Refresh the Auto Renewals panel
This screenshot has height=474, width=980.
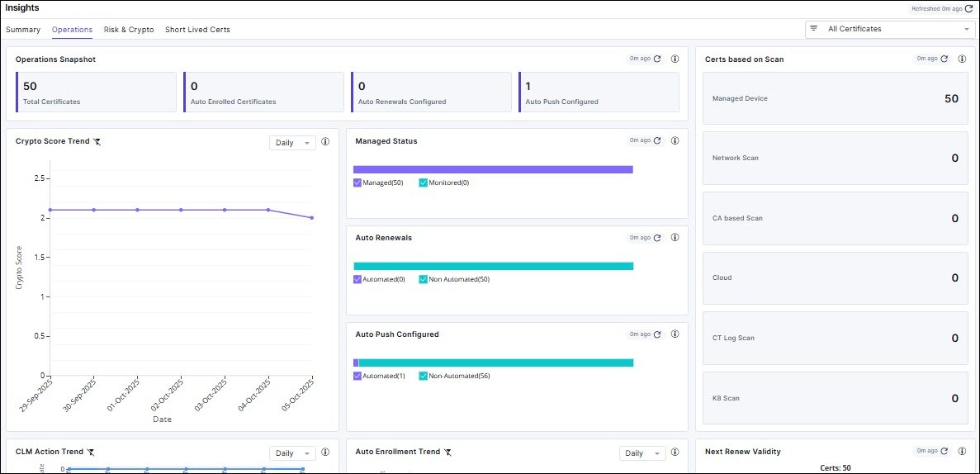tap(657, 238)
